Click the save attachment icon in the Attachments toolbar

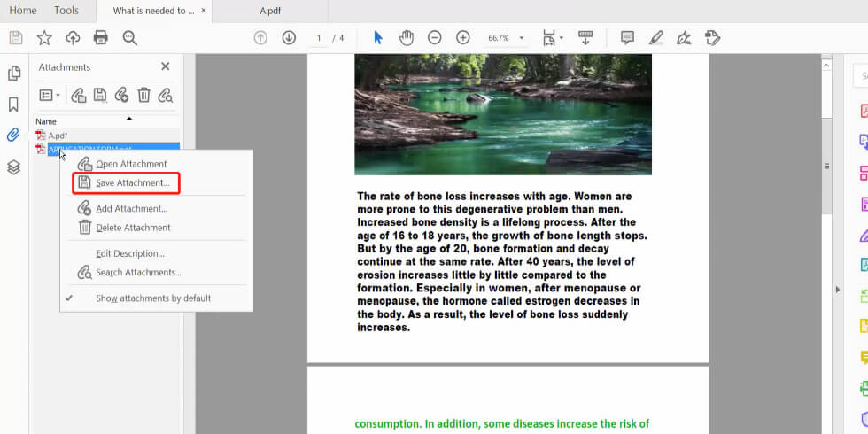point(100,96)
